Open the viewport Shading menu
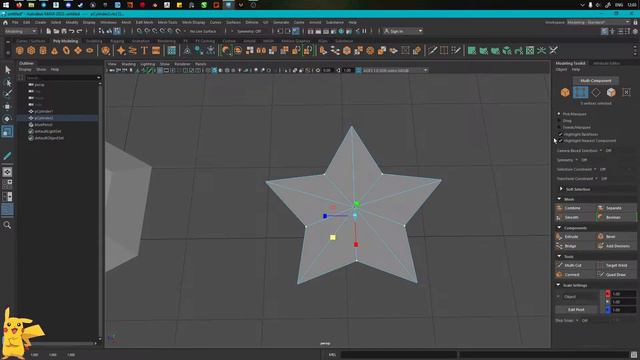Image resolution: width=640 pixels, height=360 pixels. pos(128,64)
